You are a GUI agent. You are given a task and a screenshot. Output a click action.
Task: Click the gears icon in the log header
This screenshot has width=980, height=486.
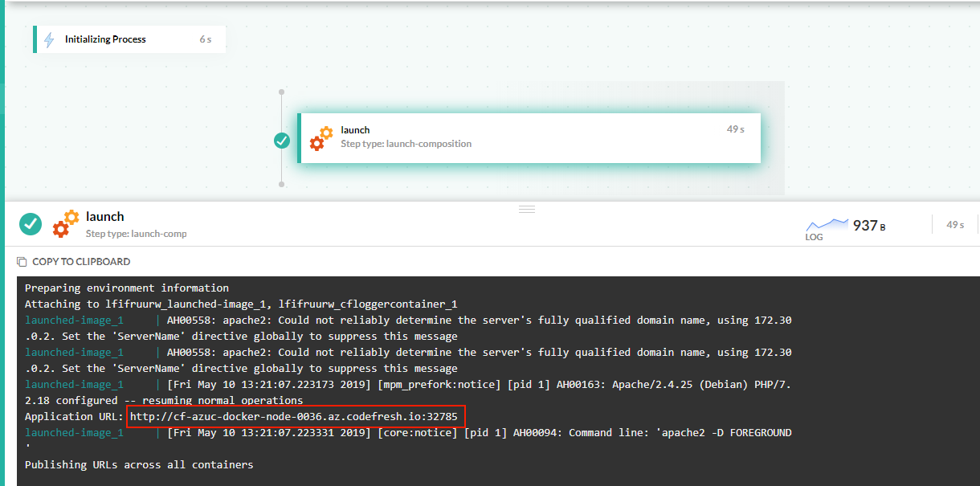point(66,224)
